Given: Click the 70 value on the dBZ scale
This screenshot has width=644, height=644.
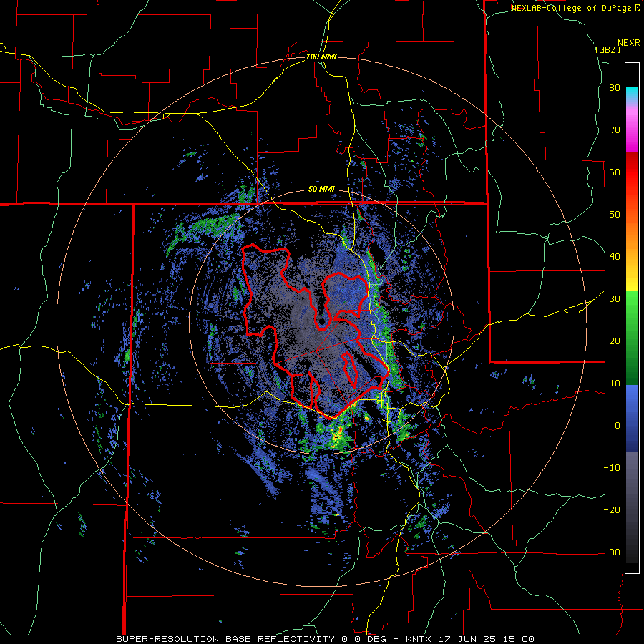Looking at the screenshot, I should (615, 130).
